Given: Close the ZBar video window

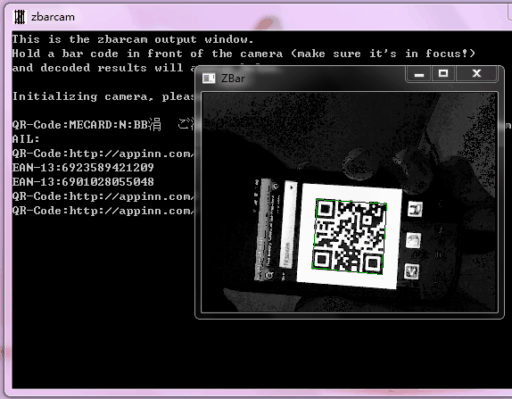Looking at the screenshot, I should click(477, 74).
